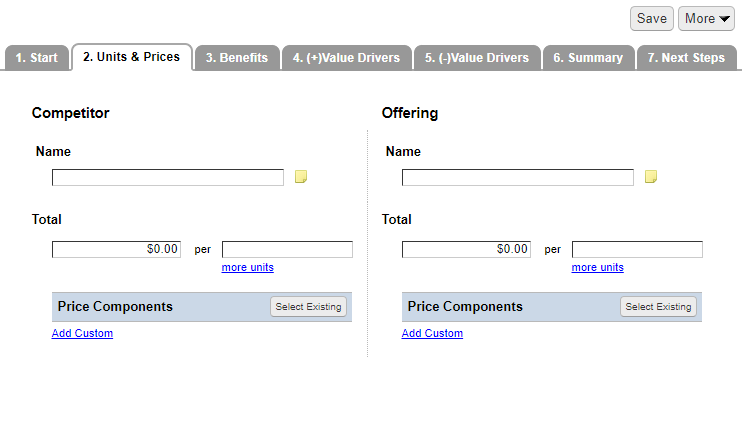Click Offering's more units link
This screenshot has height=423, width=743.
click(x=598, y=267)
